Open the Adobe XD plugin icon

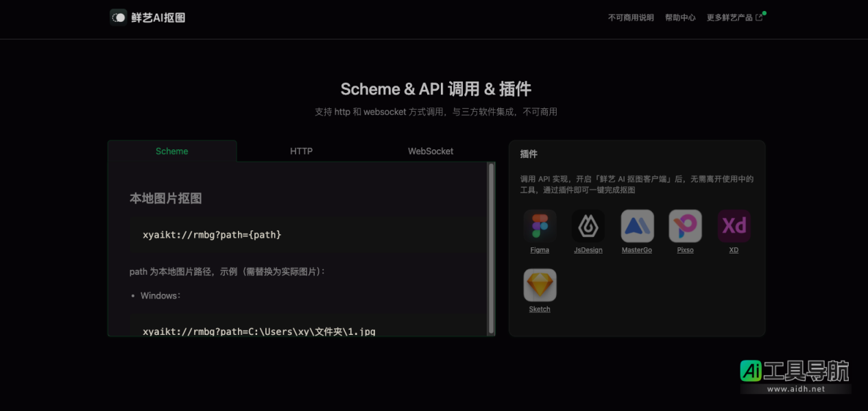[x=733, y=225]
